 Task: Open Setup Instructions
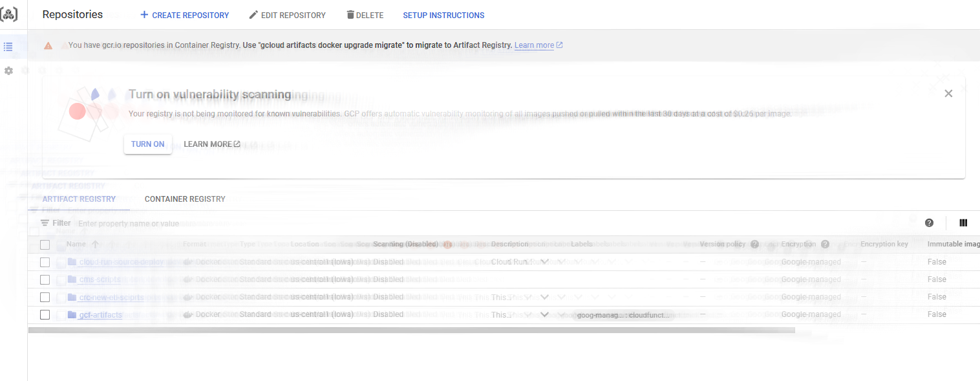pyautogui.click(x=443, y=15)
